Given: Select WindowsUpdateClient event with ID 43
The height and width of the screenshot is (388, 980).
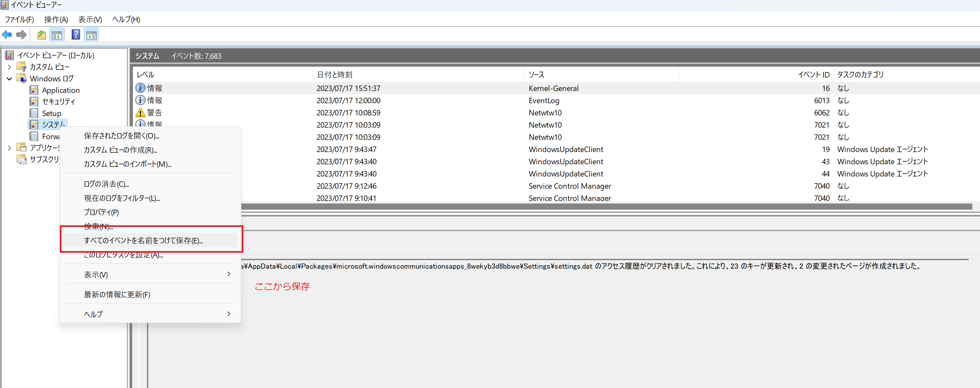Looking at the screenshot, I should pos(610,162).
